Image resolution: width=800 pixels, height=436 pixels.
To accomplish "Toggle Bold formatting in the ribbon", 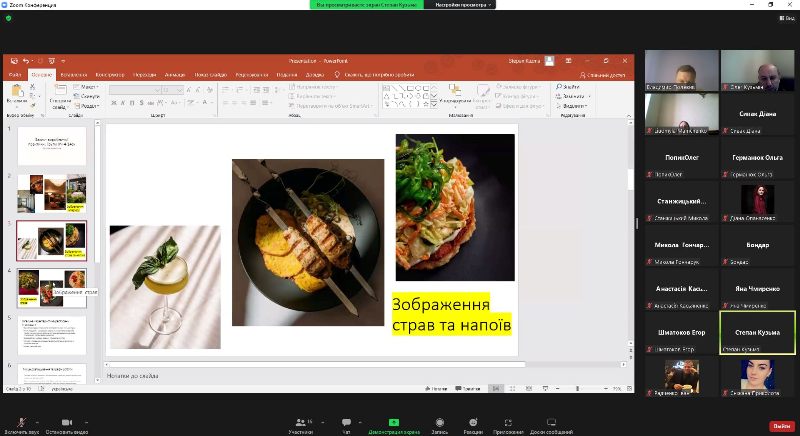I will point(113,102).
